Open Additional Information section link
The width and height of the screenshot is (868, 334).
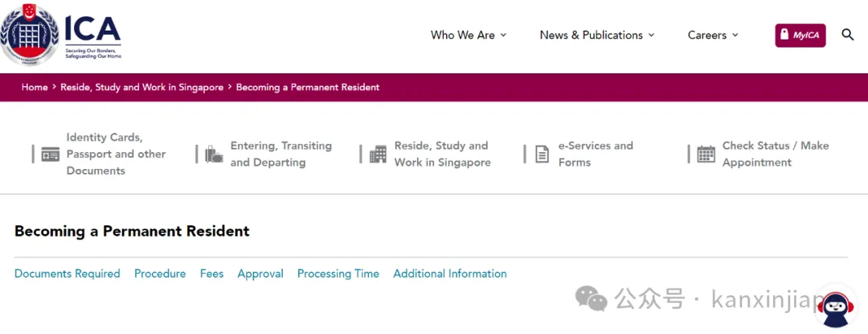450,274
